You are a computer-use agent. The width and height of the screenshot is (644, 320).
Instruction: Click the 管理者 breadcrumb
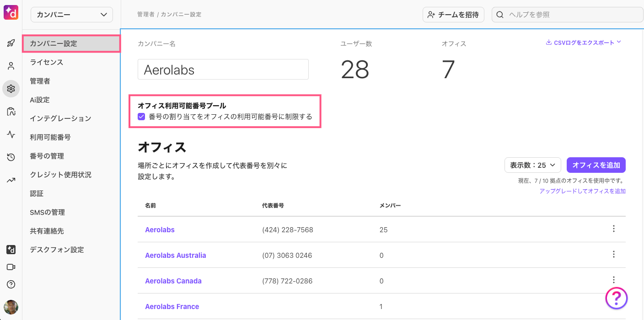146,15
